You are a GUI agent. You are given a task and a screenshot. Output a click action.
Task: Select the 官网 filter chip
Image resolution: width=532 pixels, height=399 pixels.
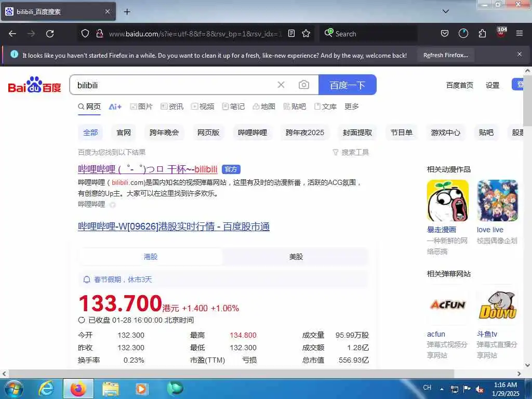click(124, 132)
